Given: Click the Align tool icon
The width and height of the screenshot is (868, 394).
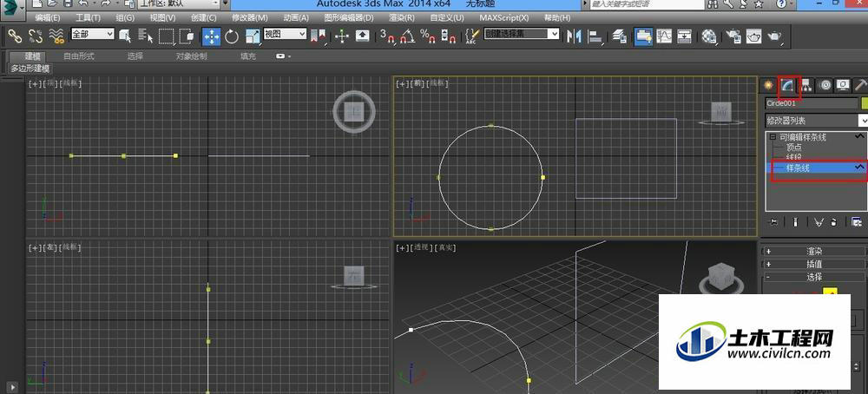Looking at the screenshot, I should (x=595, y=36).
